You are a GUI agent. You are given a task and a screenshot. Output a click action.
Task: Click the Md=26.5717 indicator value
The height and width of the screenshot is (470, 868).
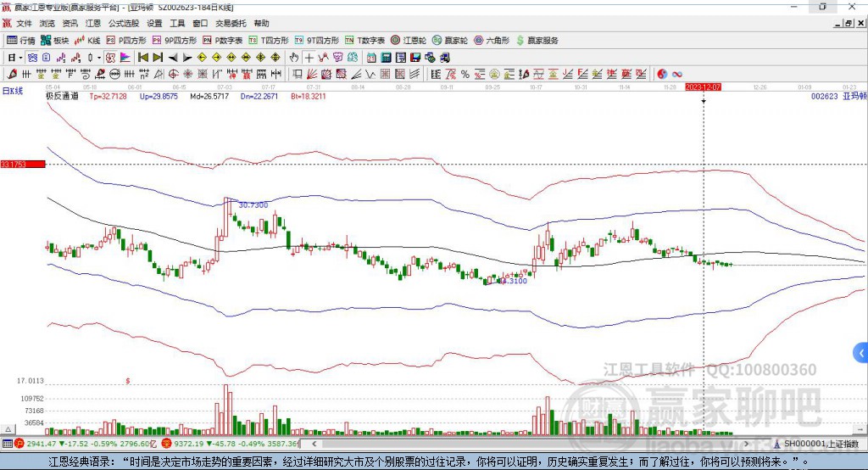click(x=209, y=97)
